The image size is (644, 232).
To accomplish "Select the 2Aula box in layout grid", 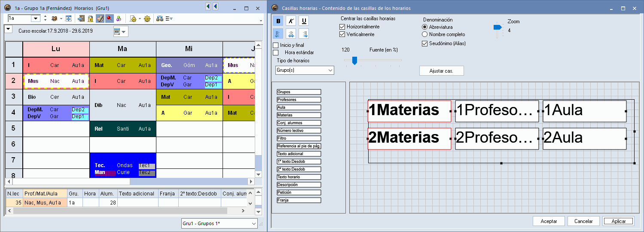I will pyautogui.click(x=584, y=138).
